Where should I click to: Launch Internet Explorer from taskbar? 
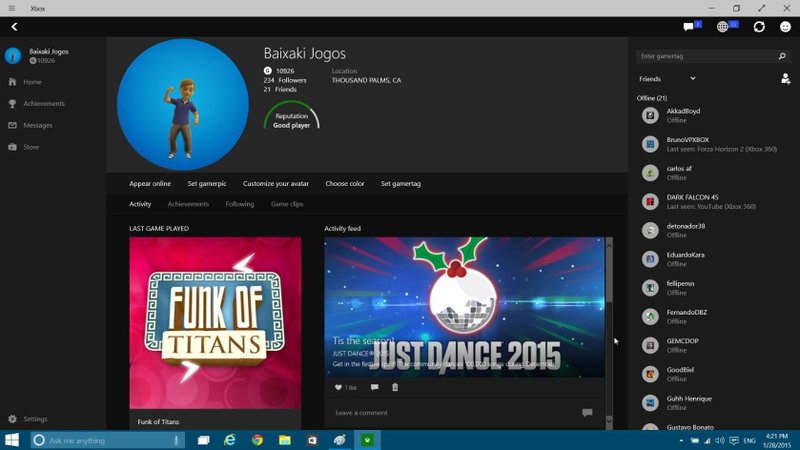(230, 440)
